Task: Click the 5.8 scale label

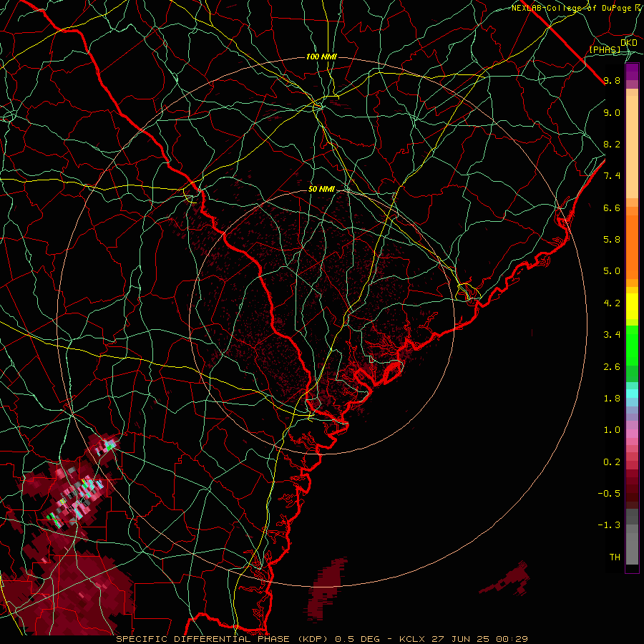Action: coord(612,240)
